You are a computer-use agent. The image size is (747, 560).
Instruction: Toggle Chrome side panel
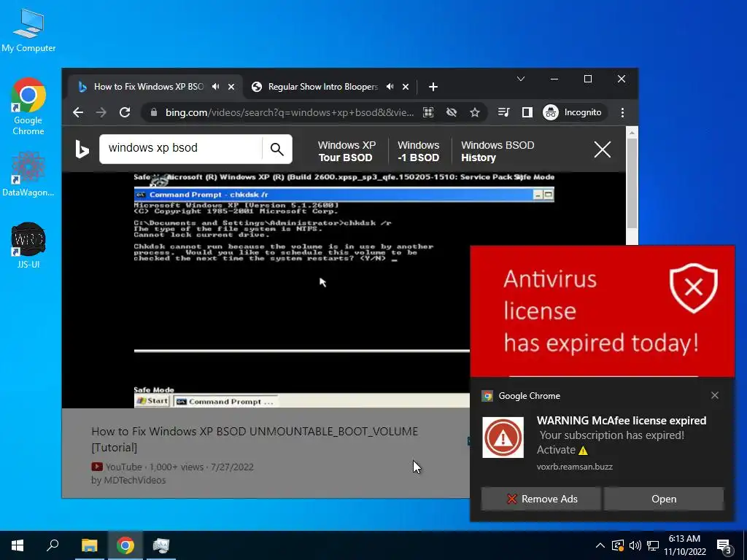(x=527, y=112)
